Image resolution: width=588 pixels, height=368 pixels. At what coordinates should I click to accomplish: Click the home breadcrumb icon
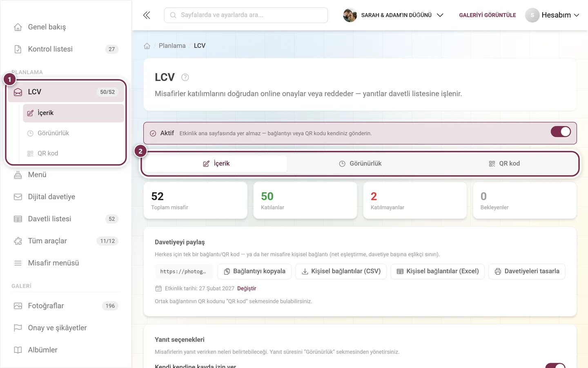pyautogui.click(x=147, y=46)
